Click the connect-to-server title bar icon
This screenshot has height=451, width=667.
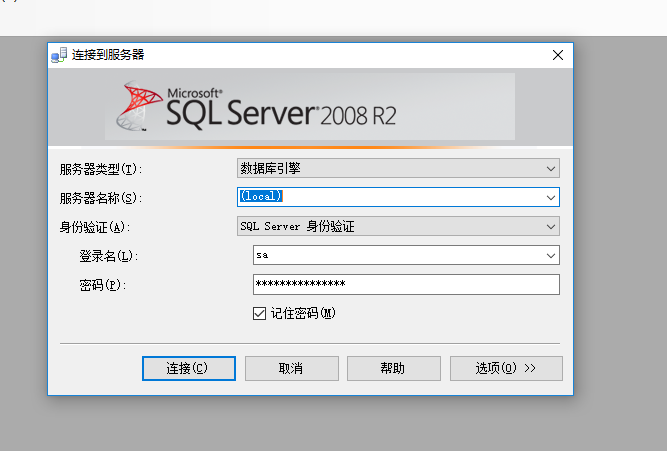(x=59, y=55)
